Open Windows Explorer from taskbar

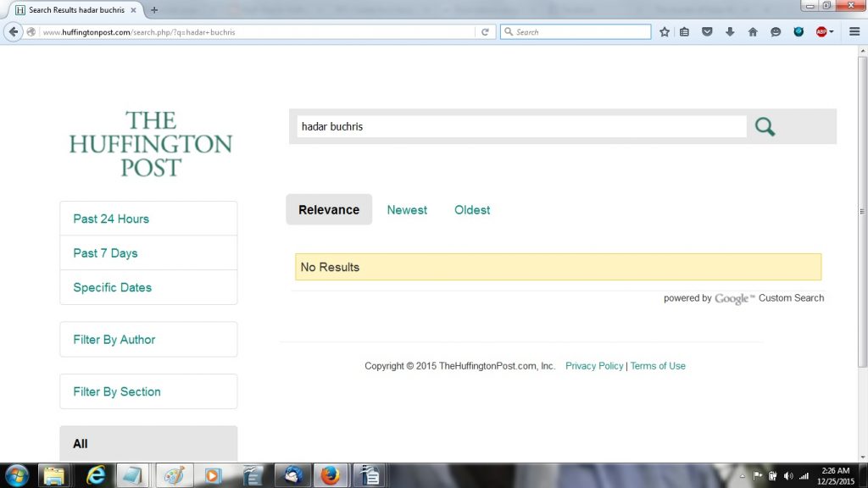[53, 475]
